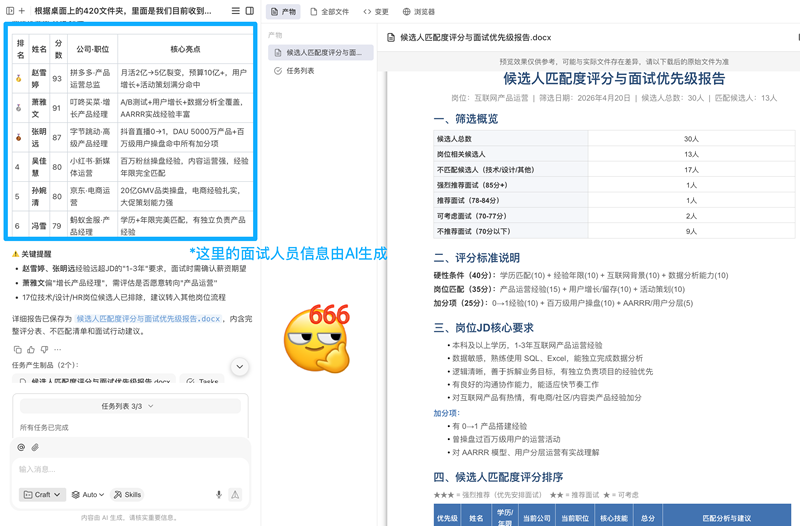
Task: Click the @ mention icon
Action: [21, 447]
